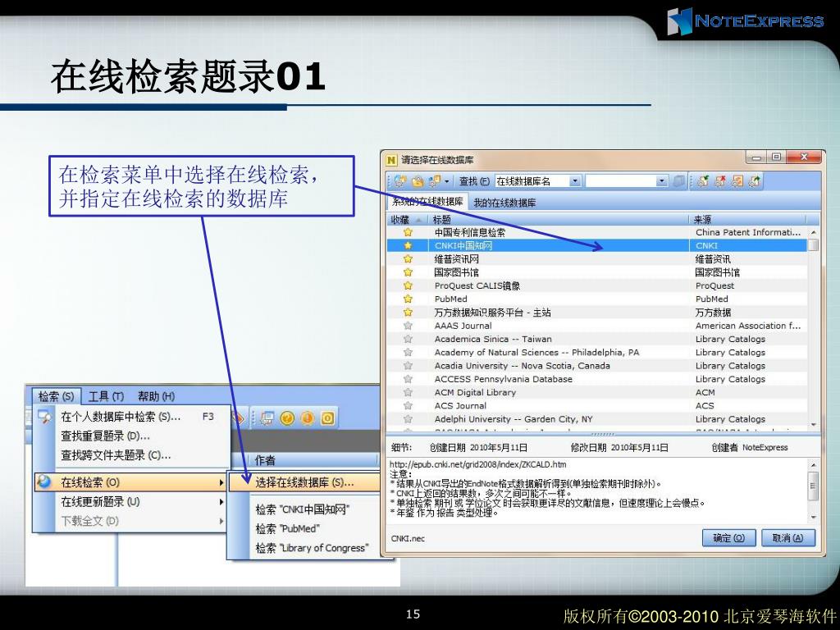Viewport: 840px width, 630px height.
Task: Expand 在线检索 (O) submenu
Action: pyautogui.click(x=132, y=482)
